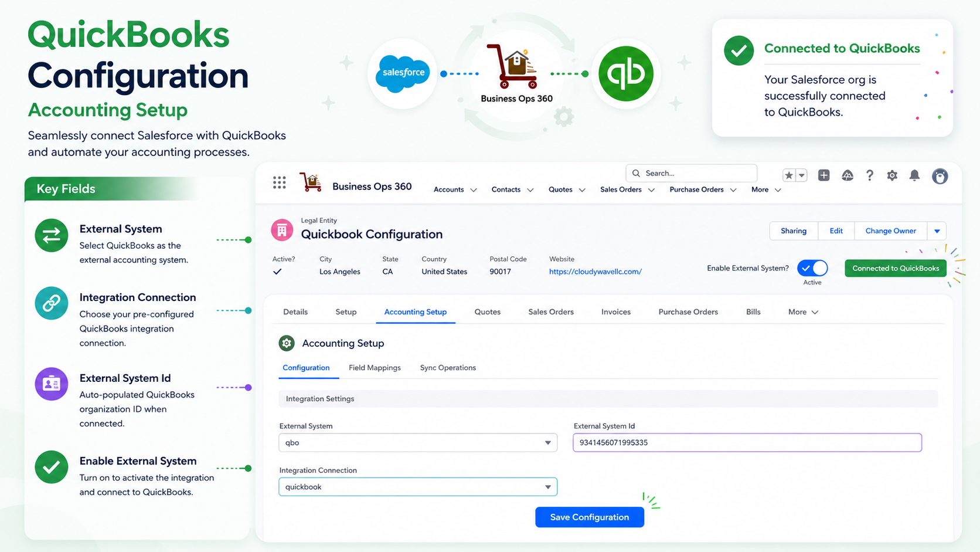Switch to Field Mappings sub-tab
Viewport: 980px width, 552px height.
pyautogui.click(x=375, y=368)
